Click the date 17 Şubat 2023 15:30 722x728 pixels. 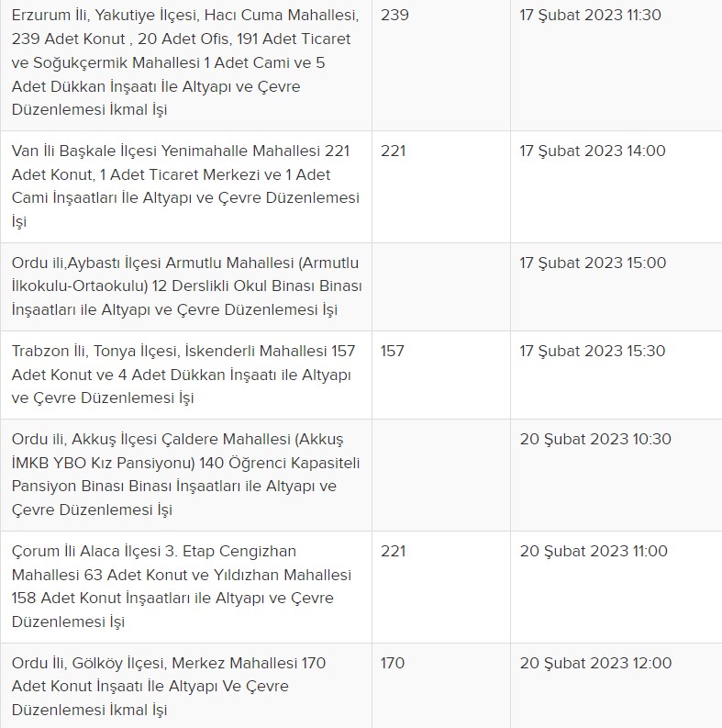coord(593,352)
